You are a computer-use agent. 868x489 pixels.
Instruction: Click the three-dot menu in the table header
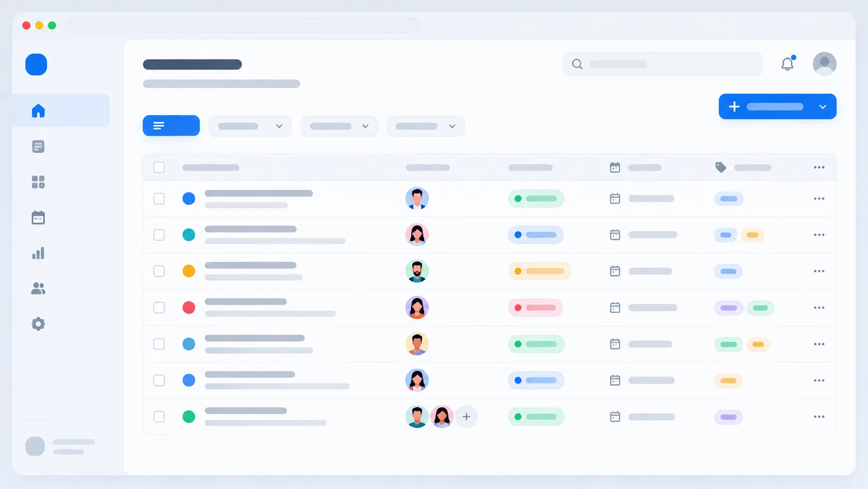point(819,167)
